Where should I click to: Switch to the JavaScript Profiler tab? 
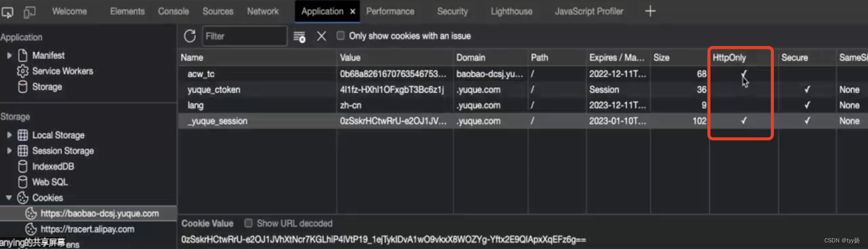pyautogui.click(x=589, y=11)
